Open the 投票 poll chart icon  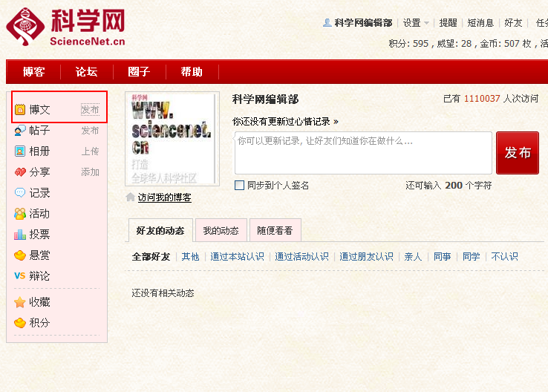(x=20, y=235)
